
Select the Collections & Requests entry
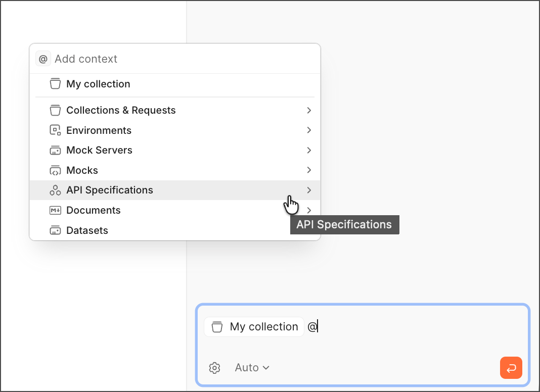pyautogui.click(x=175, y=110)
